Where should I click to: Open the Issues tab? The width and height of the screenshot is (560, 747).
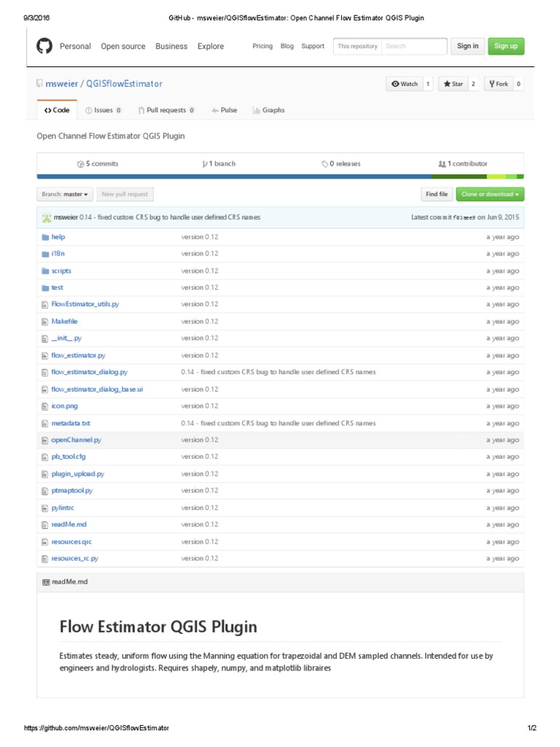point(104,110)
